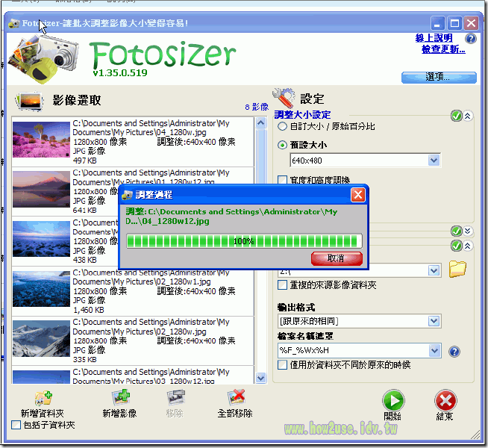Select the 438 KB blue shore thumbnail
The image size is (488, 448).
(x=41, y=239)
